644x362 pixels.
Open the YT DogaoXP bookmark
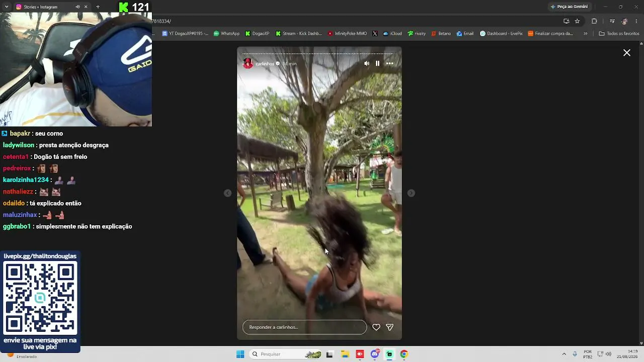(x=185, y=34)
